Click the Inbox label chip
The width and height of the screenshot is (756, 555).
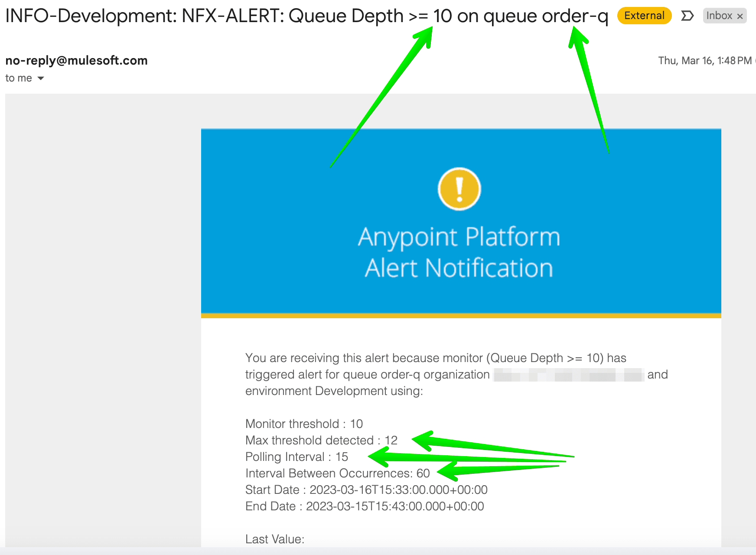pyautogui.click(x=719, y=16)
